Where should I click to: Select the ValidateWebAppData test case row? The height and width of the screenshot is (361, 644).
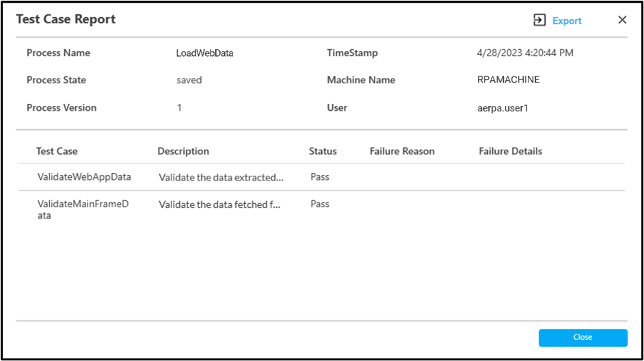click(321, 177)
